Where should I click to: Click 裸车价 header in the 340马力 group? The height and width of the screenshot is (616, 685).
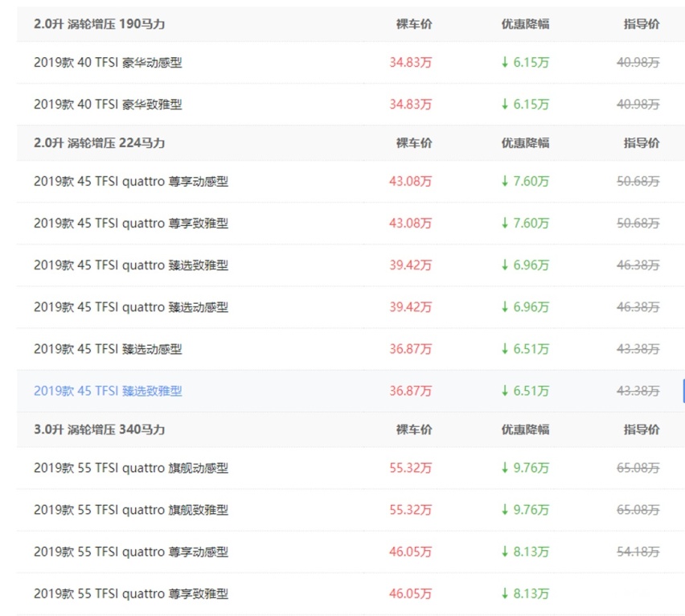pos(414,429)
